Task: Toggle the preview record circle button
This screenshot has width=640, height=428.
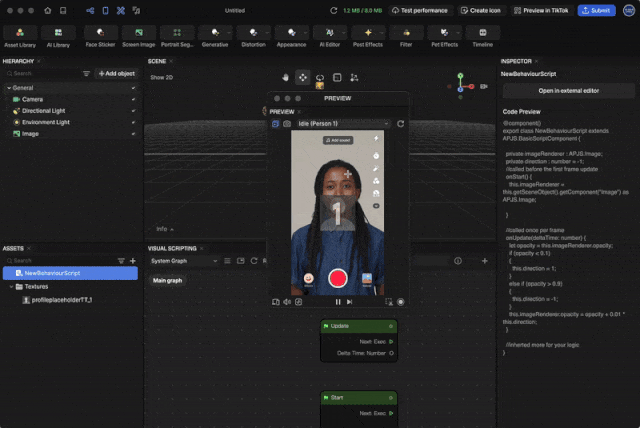Action: [400, 302]
